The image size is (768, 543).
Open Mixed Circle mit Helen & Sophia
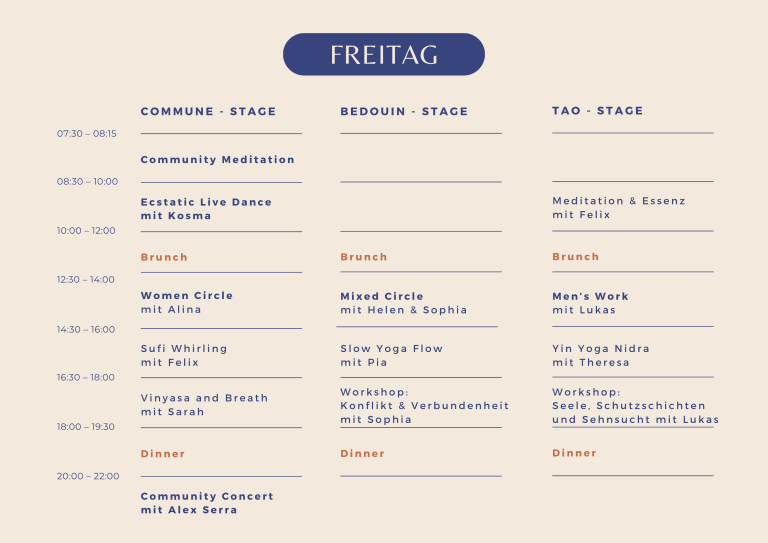(404, 303)
